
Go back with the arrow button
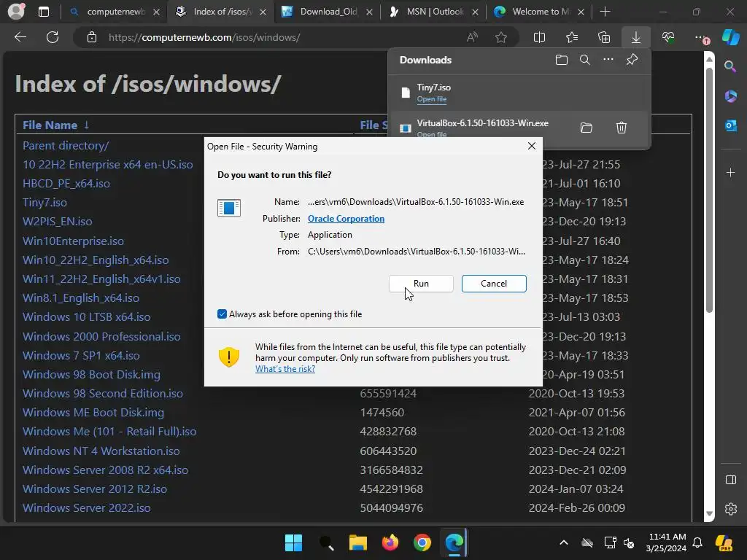(x=20, y=37)
